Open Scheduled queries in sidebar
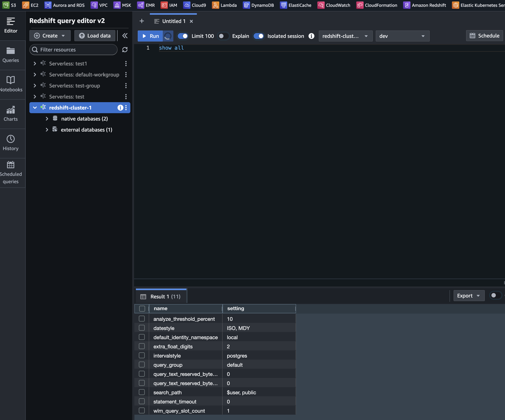 click(x=11, y=173)
